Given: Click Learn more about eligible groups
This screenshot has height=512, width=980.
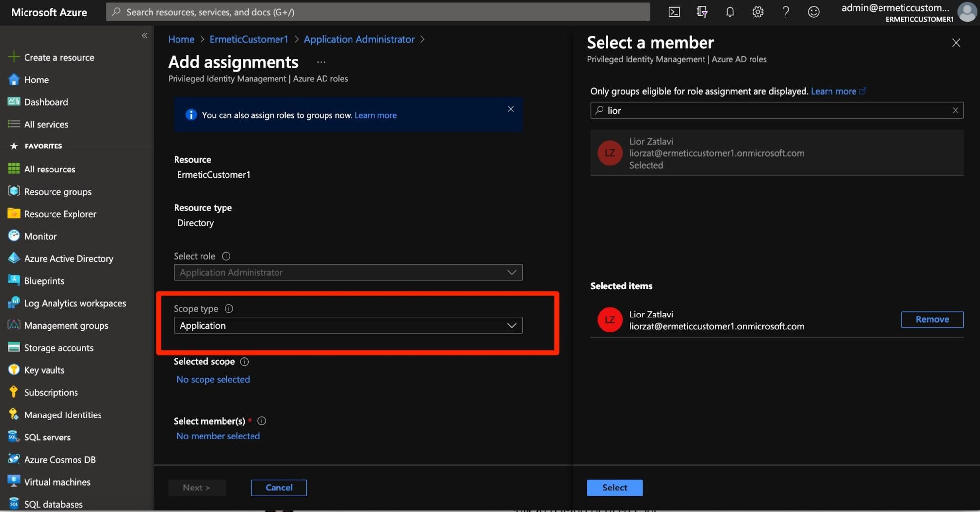Looking at the screenshot, I should [838, 91].
